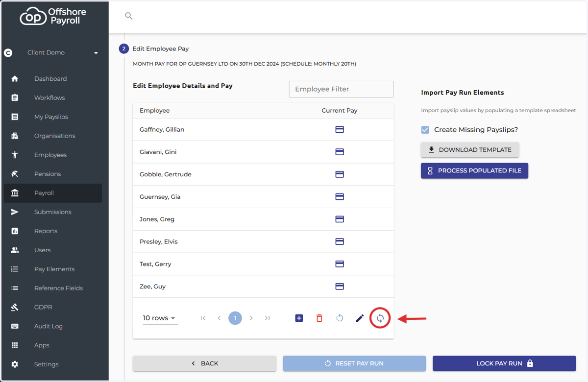This screenshot has width=588, height=382.
Task: Click the Audit Log keyboard icon
Action: click(x=15, y=326)
